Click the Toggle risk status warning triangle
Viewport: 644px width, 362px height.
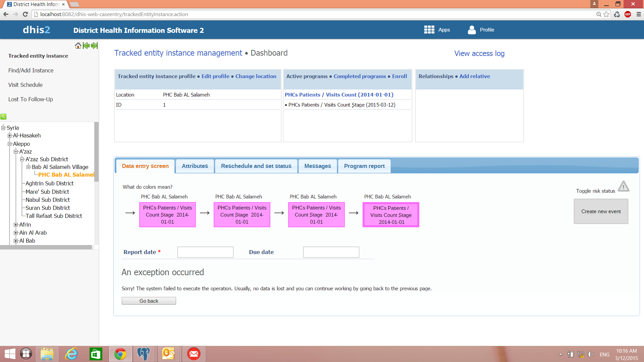623,186
